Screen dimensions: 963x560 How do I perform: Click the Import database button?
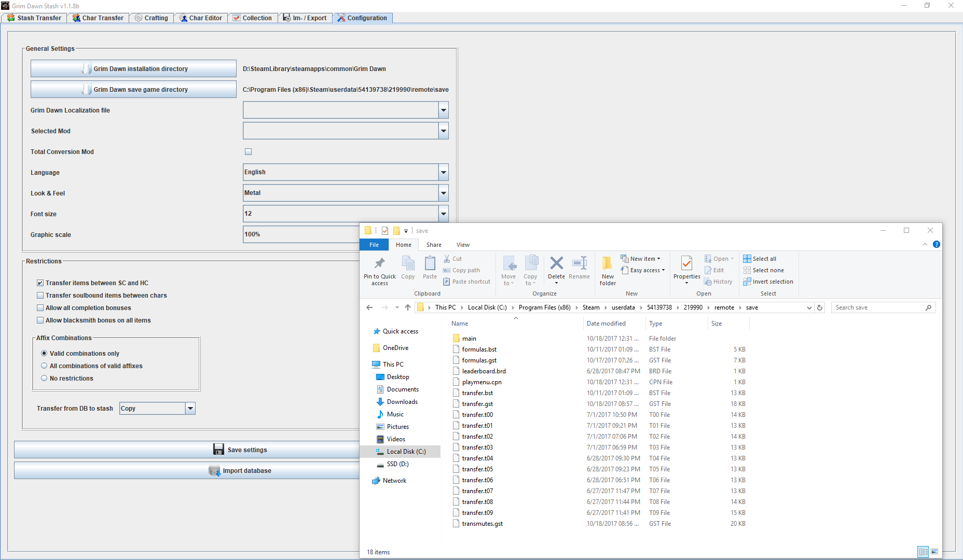pyautogui.click(x=240, y=470)
